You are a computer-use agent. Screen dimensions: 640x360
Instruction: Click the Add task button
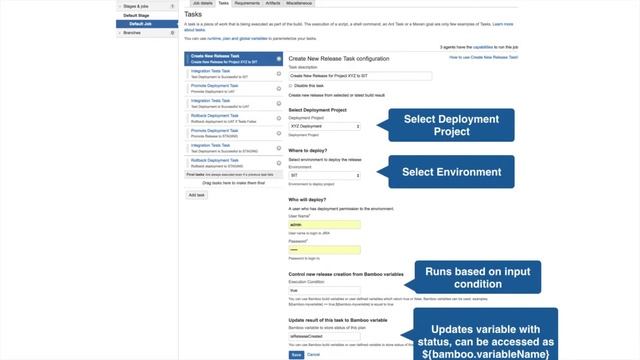tap(196, 195)
